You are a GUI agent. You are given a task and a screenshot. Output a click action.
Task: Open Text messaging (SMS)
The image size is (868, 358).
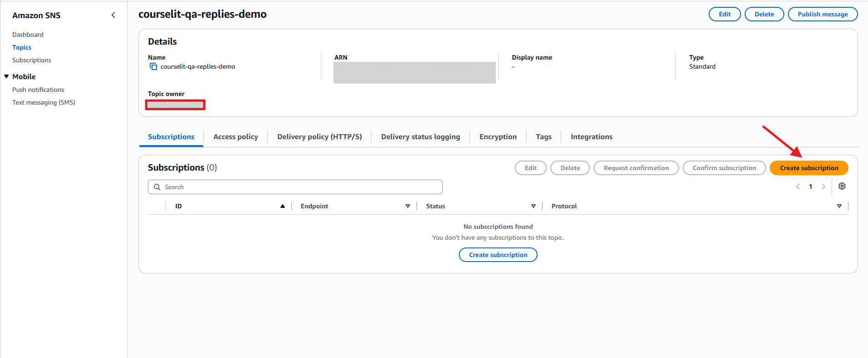[x=44, y=102]
